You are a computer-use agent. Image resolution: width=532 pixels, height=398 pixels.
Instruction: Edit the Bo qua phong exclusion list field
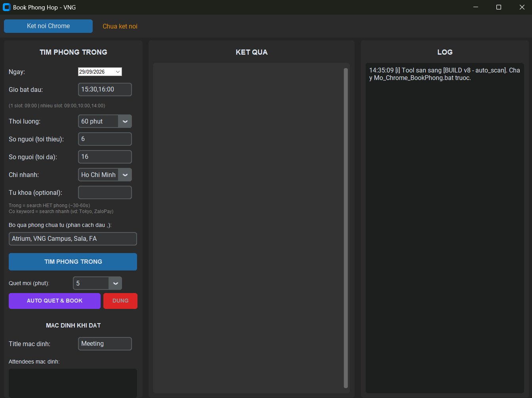73,239
